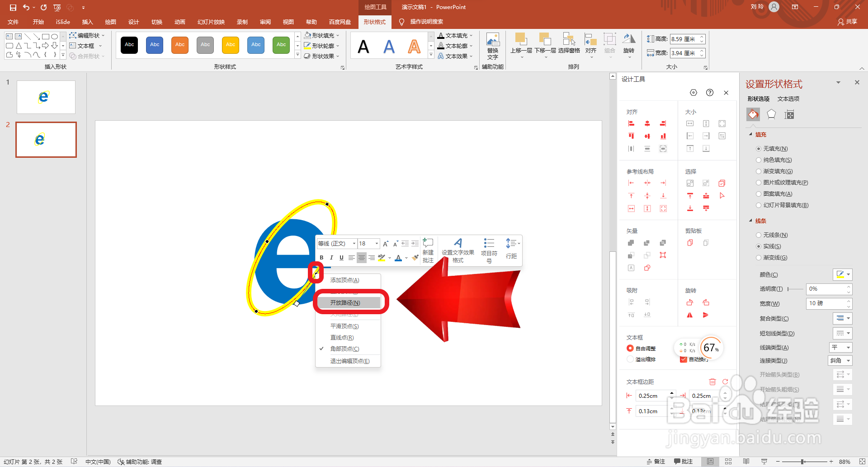The height and width of the screenshot is (467, 868).
Task: Switch to 文本选项 text options
Action: [x=788, y=99]
